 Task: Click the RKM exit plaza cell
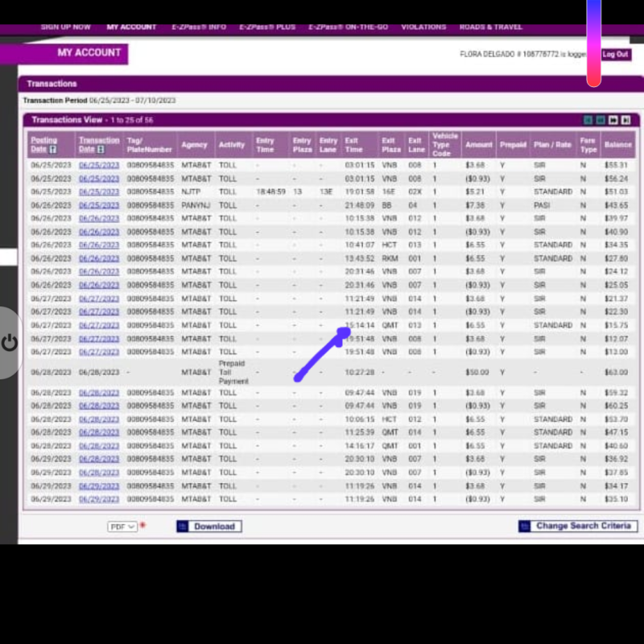[x=390, y=258]
